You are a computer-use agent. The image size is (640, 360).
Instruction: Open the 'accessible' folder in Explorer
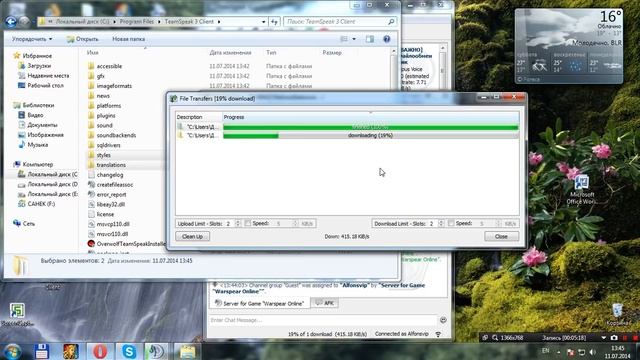(109, 66)
